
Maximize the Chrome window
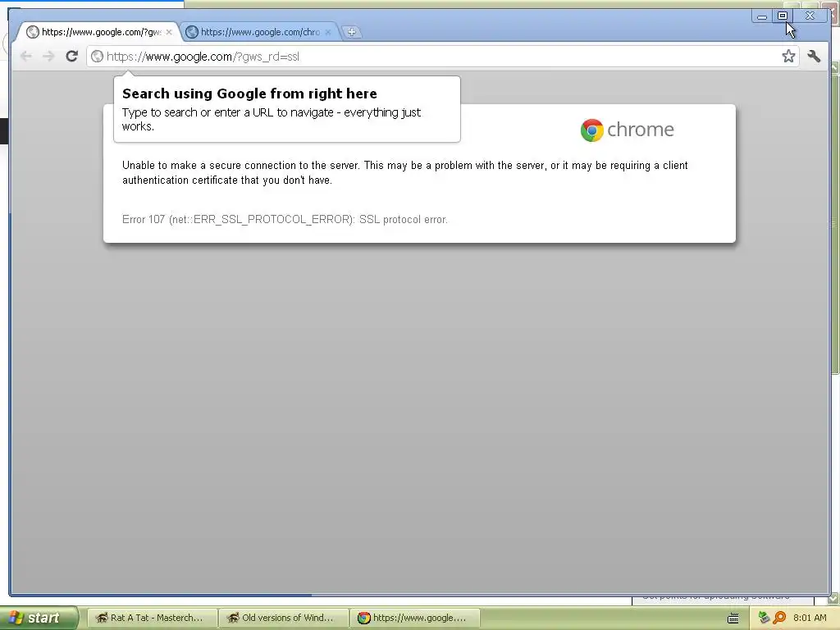pyautogui.click(x=783, y=16)
